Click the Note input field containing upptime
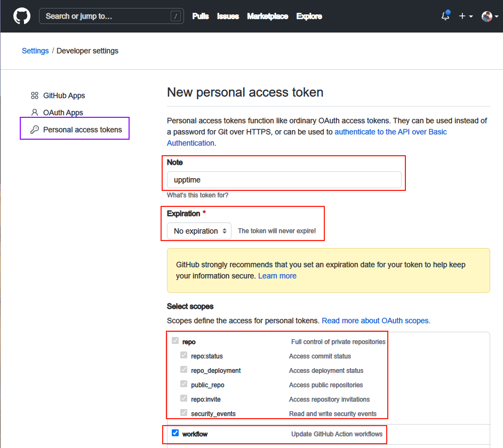Viewport: 503px width, 448px height. [x=284, y=180]
